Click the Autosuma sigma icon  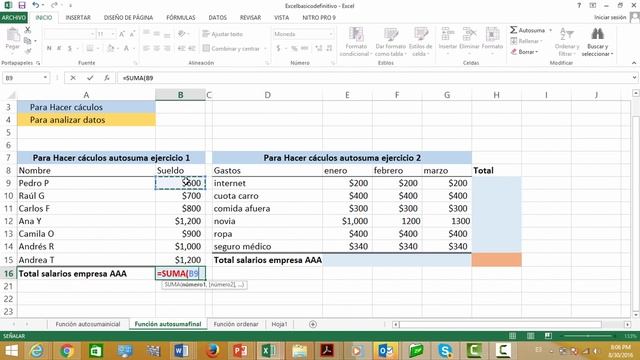click(x=514, y=30)
